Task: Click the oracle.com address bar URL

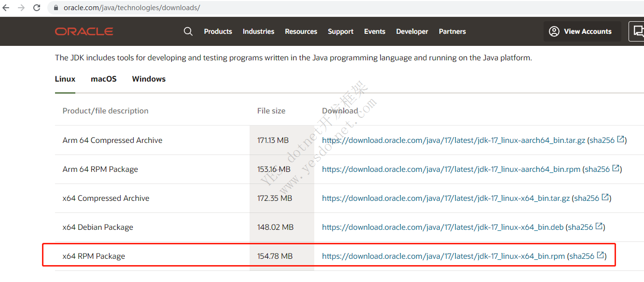Action: 132,8
